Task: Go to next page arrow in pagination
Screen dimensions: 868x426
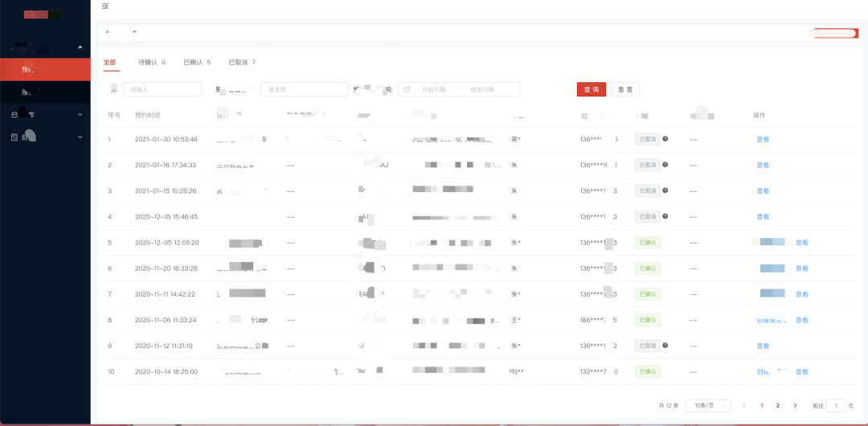Action: click(x=796, y=405)
